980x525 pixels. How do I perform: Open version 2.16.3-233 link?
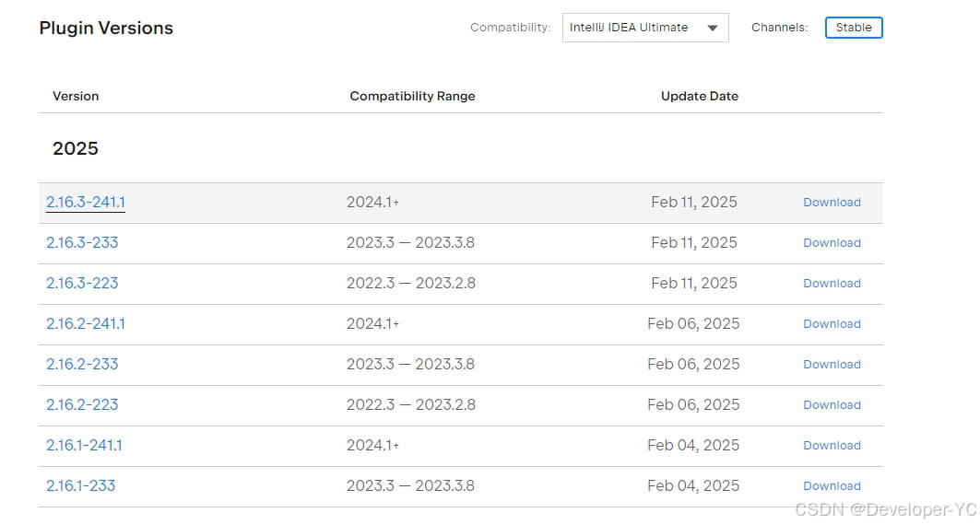[x=82, y=242]
